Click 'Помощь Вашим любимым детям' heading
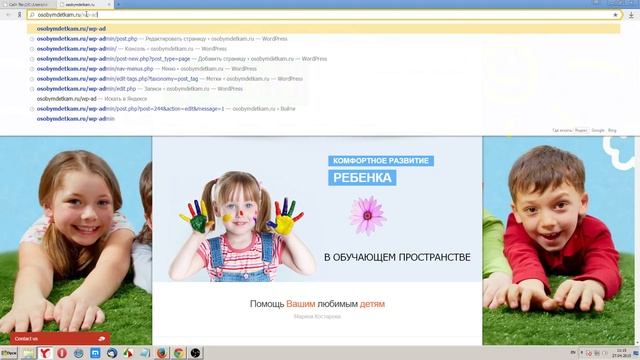 point(317,304)
